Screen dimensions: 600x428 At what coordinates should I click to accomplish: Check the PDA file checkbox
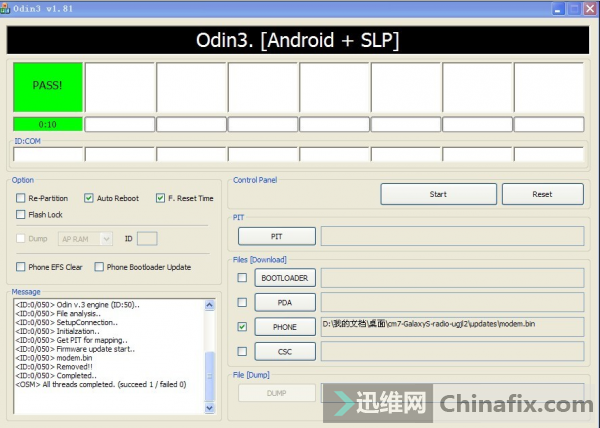point(242,303)
